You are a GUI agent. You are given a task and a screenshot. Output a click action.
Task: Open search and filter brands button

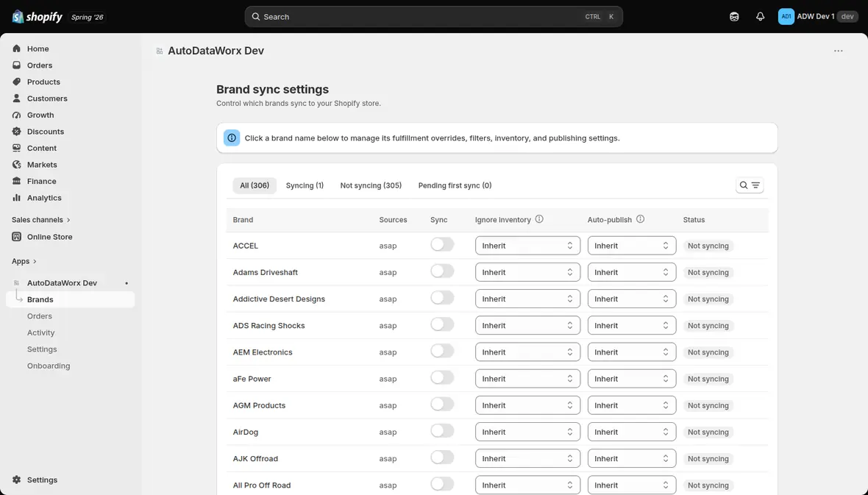pos(750,185)
